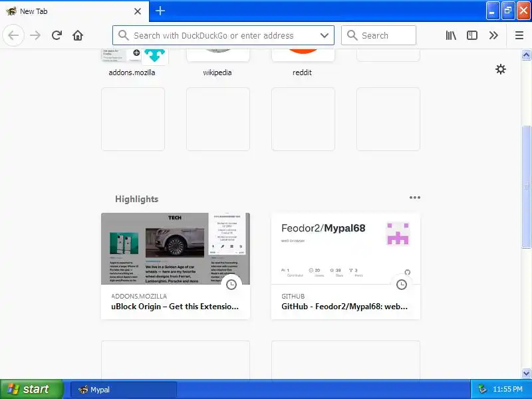Click history clock icon on GitHub card
The width and height of the screenshot is (532, 399).
402,285
